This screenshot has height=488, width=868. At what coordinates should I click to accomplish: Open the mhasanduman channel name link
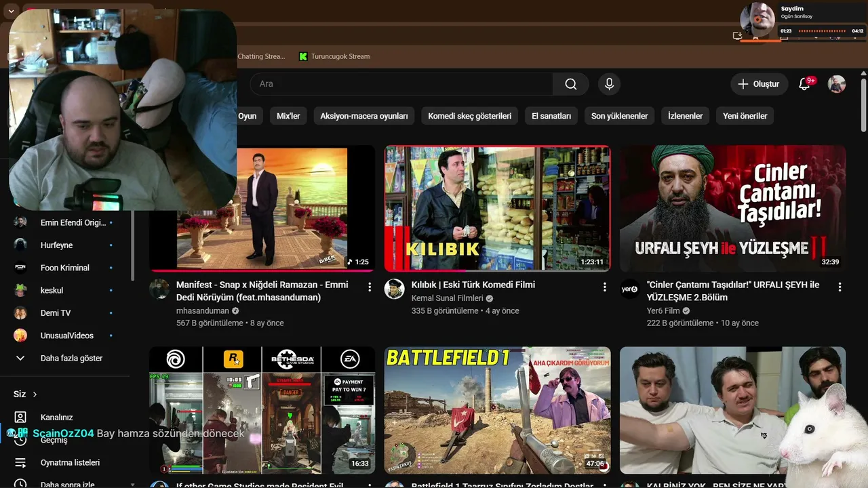point(203,310)
